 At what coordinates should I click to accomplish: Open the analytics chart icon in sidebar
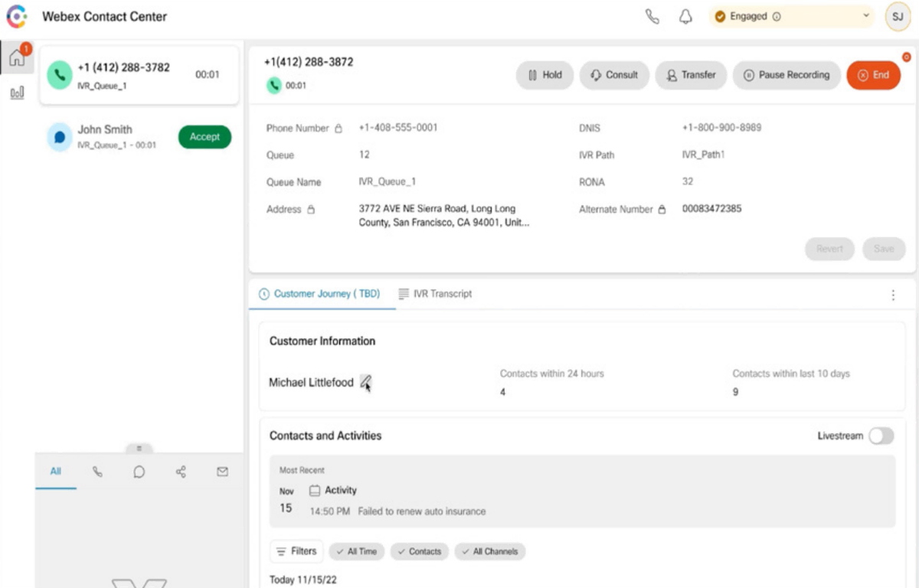(17, 93)
